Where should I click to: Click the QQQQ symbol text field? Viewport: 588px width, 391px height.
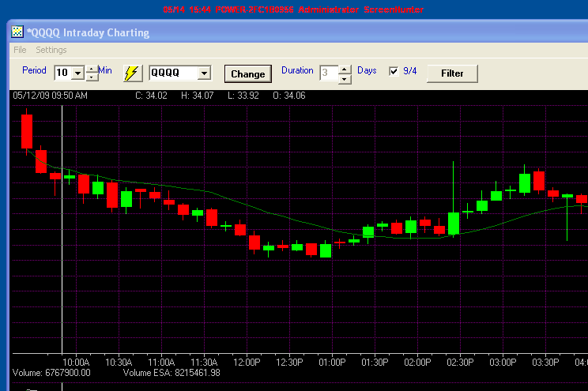[174, 73]
